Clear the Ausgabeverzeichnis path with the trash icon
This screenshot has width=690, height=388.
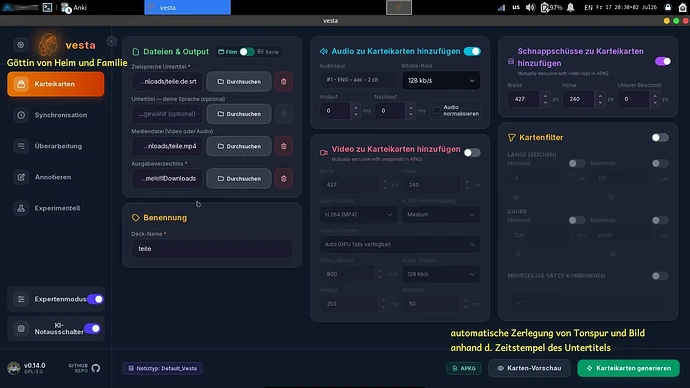(x=284, y=179)
